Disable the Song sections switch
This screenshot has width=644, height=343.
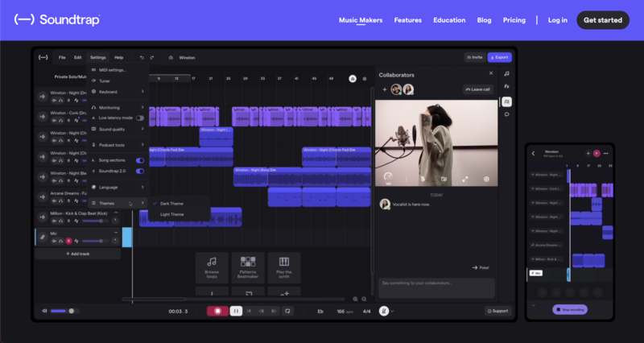[x=140, y=160]
